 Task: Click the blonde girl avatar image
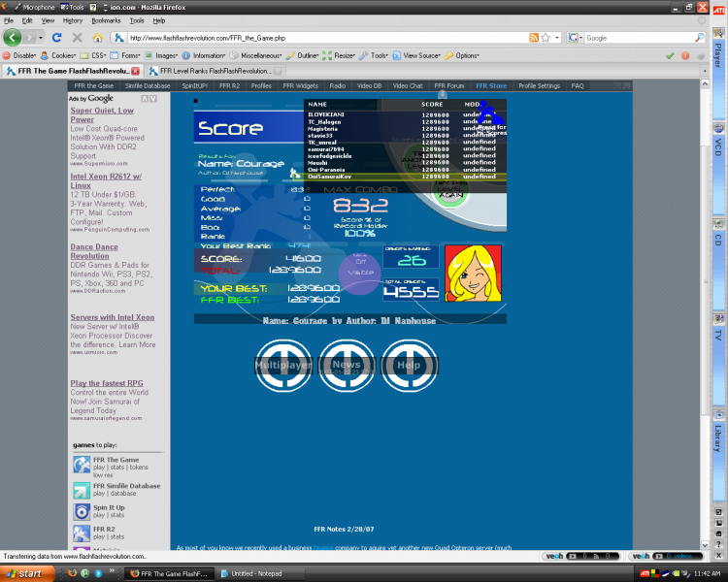[473, 274]
